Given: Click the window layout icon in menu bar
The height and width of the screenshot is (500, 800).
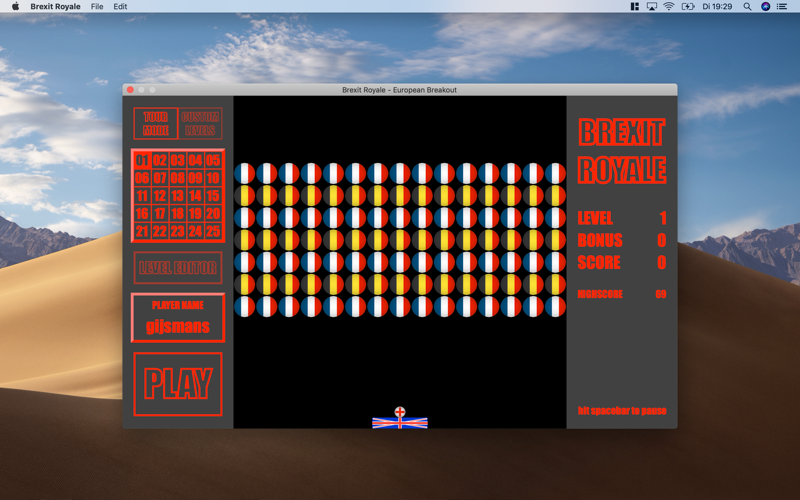Looking at the screenshot, I should 635,6.
